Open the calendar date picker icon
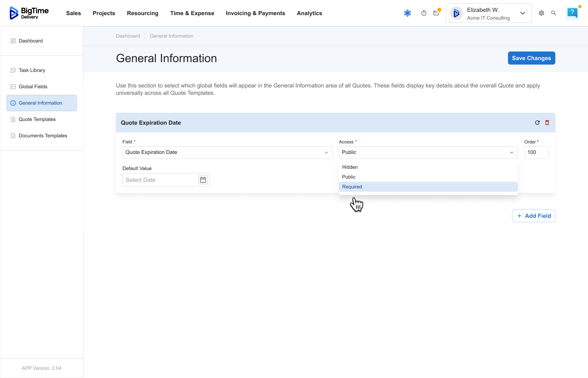 point(203,180)
